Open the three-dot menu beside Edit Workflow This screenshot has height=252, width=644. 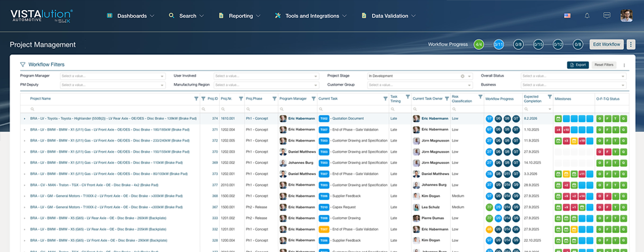click(x=631, y=44)
